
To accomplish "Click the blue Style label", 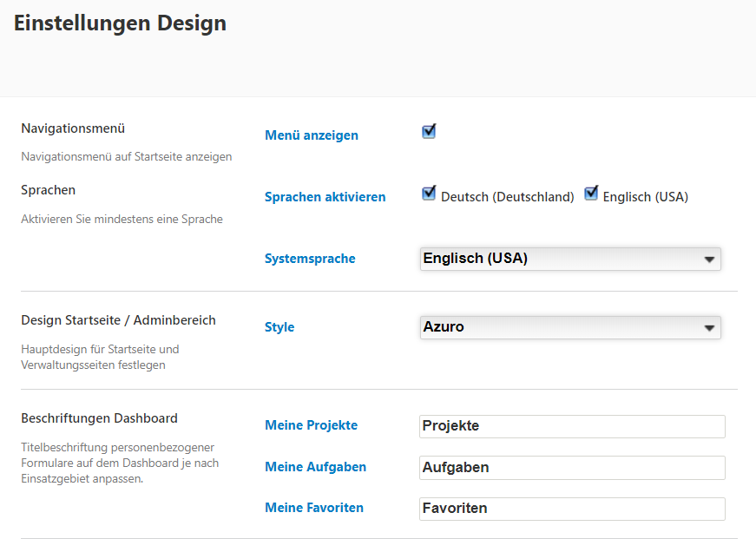I will [279, 327].
